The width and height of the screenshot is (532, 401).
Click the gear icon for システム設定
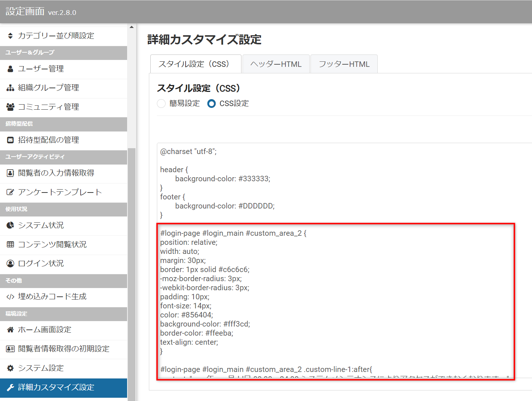10,368
